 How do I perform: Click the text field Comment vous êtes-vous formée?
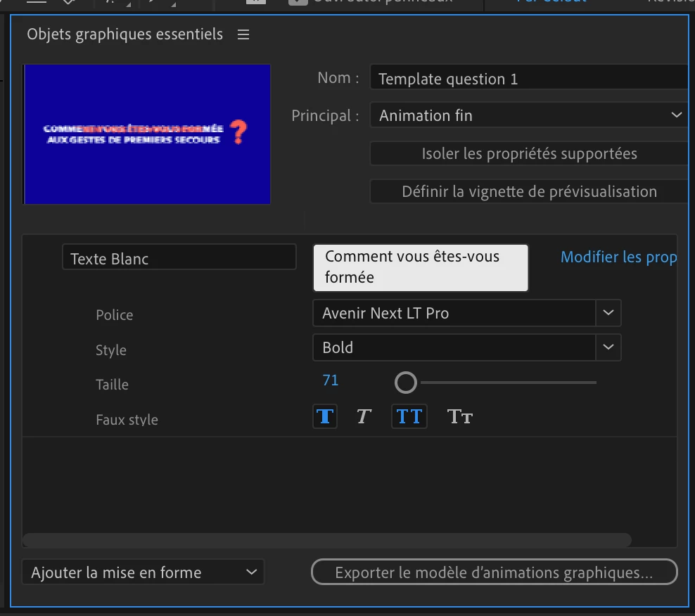click(x=421, y=268)
